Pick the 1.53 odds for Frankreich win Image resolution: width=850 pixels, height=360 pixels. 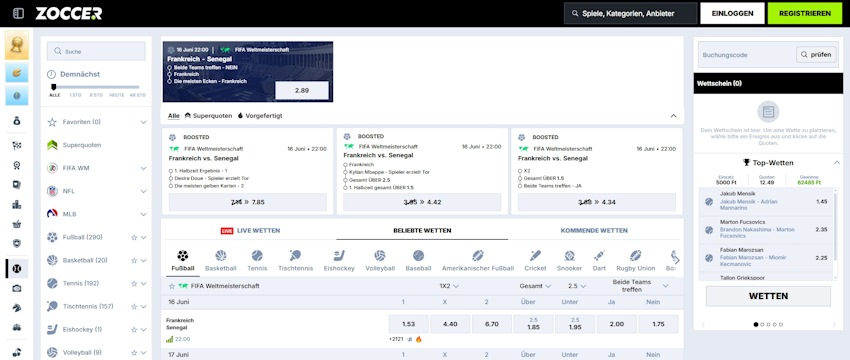(408, 324)
